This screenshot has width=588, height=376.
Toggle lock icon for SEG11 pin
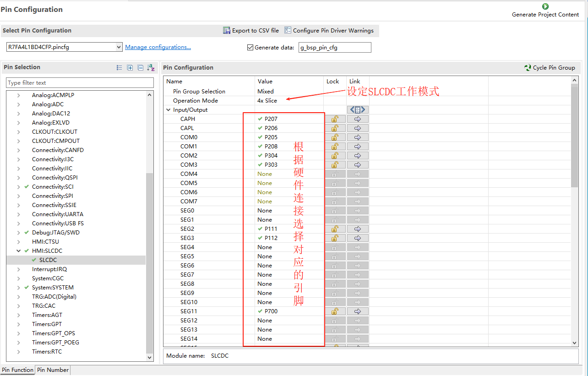(335, 311)
